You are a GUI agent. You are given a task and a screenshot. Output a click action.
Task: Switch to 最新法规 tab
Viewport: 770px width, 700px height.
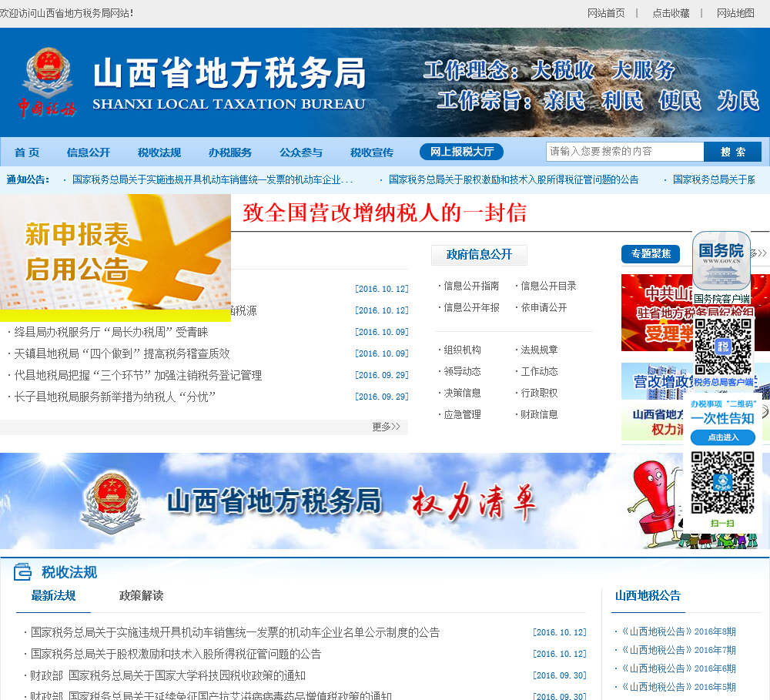pos(54,596)
